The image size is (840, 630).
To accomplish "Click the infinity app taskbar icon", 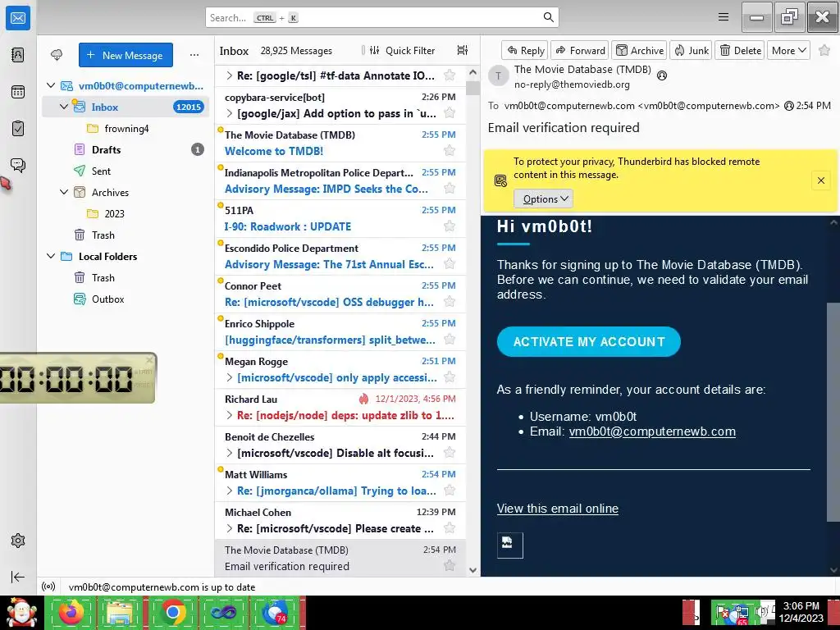I will coord(223,613).
